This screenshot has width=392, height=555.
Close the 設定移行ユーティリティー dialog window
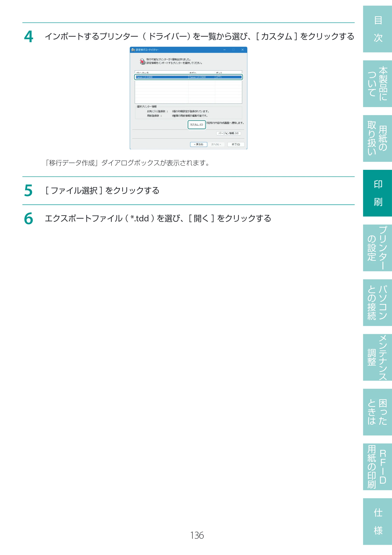[x=242, y=50]
